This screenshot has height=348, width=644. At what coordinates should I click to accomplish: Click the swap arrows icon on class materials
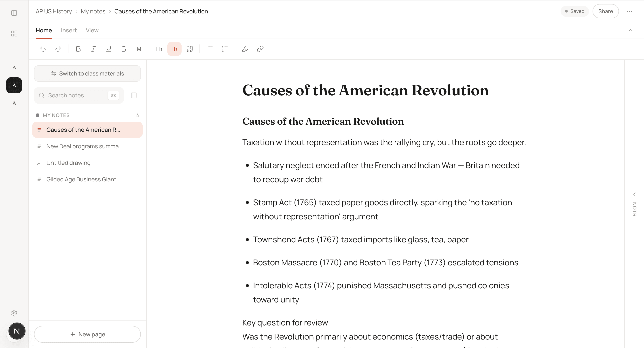point(53,73)
